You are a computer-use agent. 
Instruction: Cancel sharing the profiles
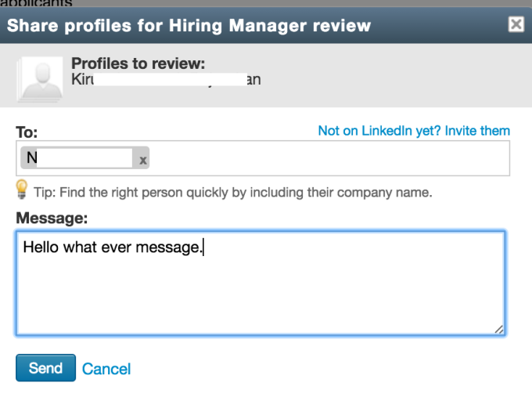[106, 368]
